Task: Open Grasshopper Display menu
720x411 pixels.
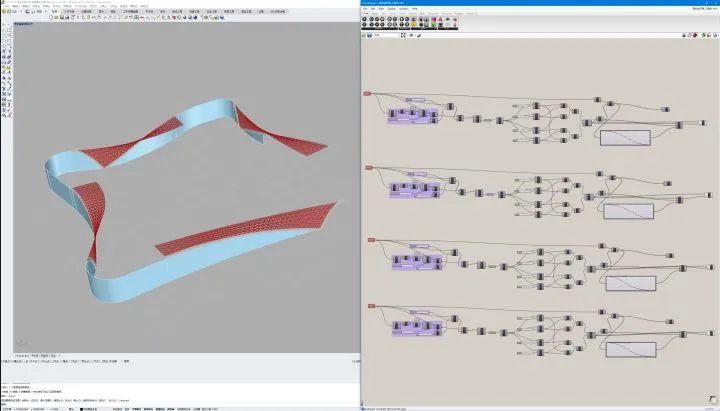Action: tap(392, 8)
